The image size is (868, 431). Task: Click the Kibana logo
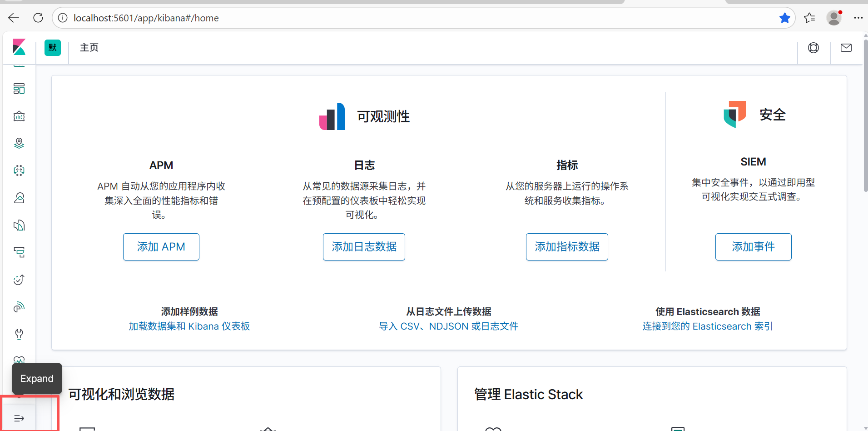(19, 47)
